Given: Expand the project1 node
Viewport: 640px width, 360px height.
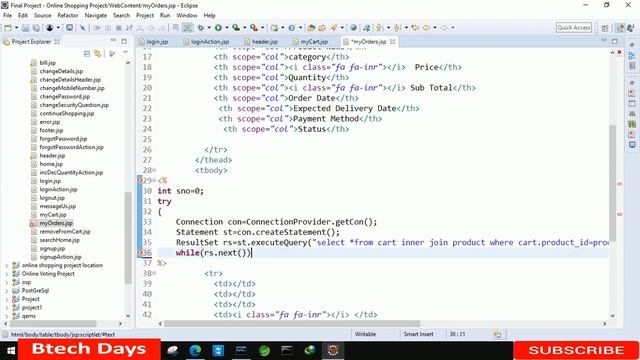Looking at the screenshot, I should [x=7, y=307].
